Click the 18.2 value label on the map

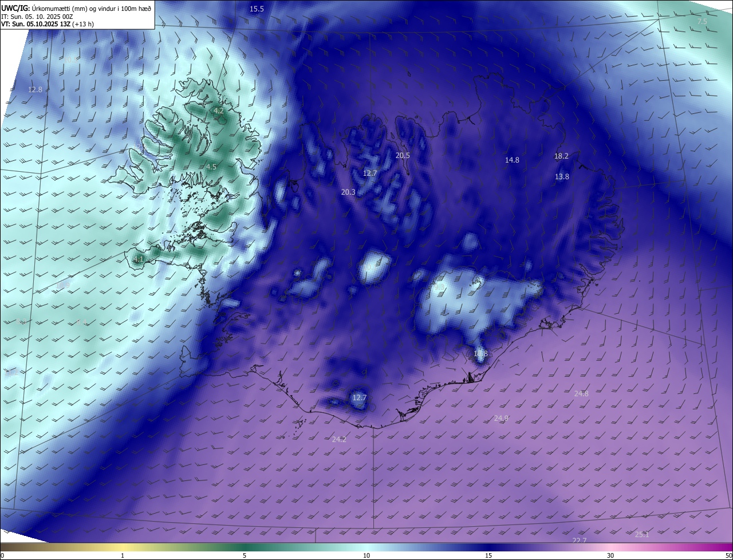click(561, 156)
